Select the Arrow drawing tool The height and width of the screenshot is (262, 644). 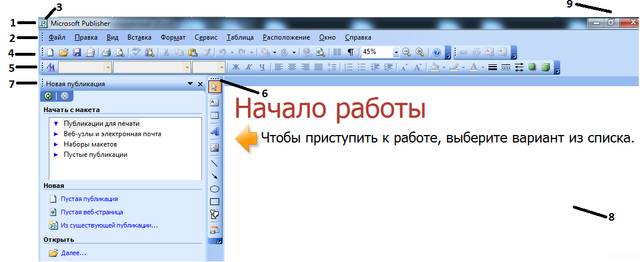click(215, 176)
